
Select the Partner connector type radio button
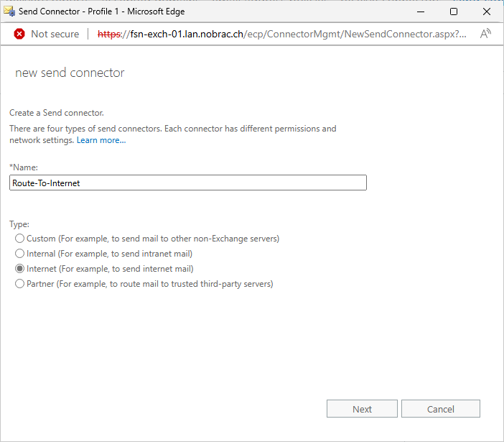19,284
